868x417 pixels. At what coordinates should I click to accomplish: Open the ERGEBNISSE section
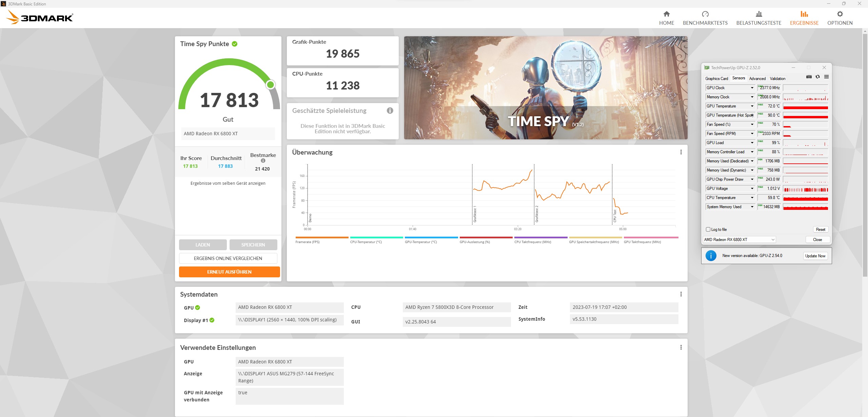click(804, 18)
